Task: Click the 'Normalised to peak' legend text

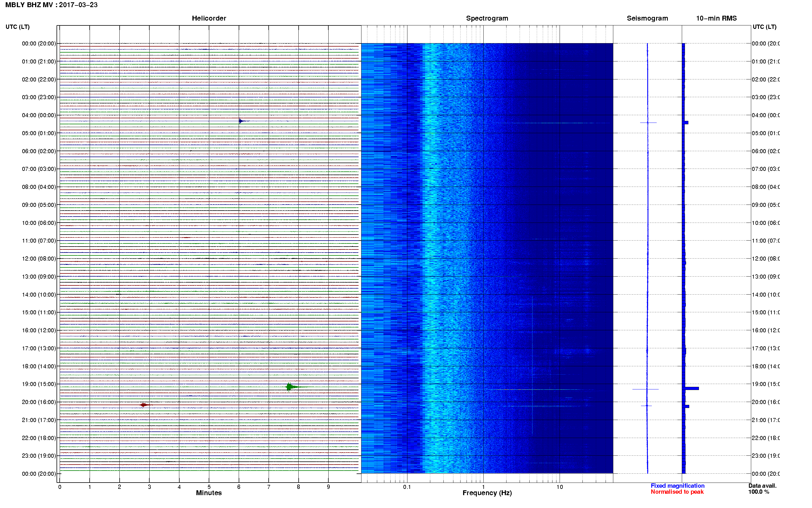Action: (x=677, y=492)
